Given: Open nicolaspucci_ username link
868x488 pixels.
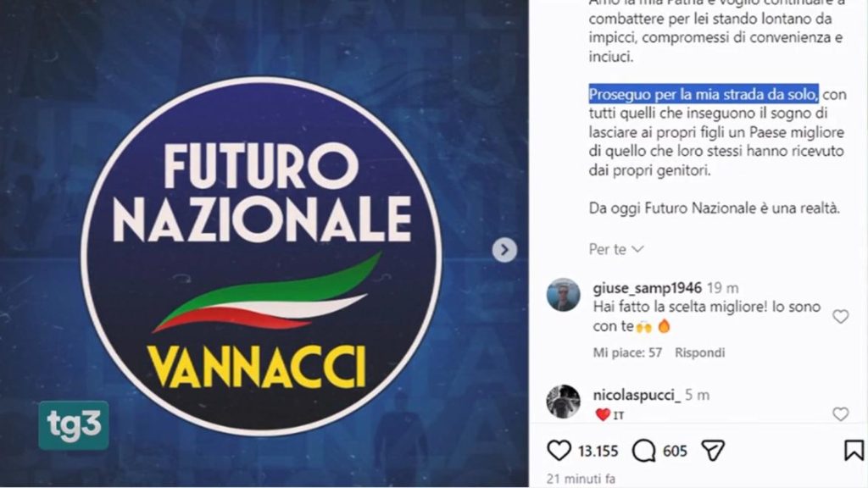Looking at the screenshot, I should tap(637, 395).
